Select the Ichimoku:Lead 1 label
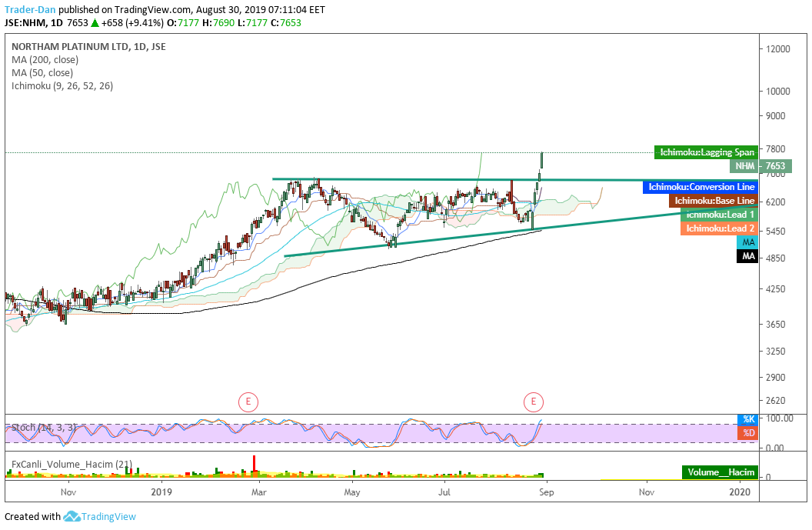Image resolution: width=812 pixels, height=530 pixels. [719, 215]
